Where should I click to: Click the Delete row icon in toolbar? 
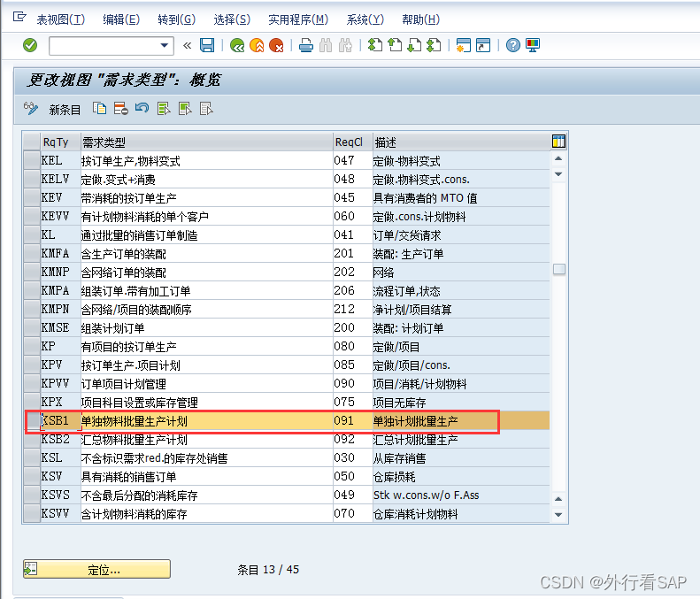[120, 109]
